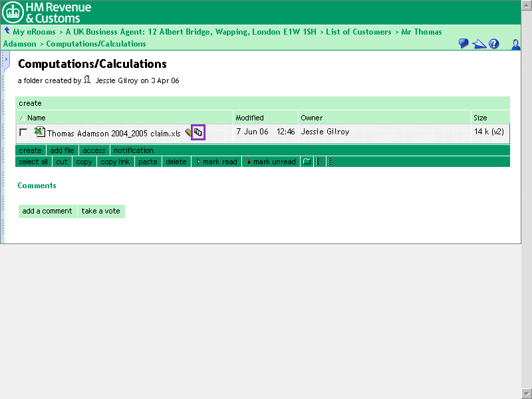Click the folder view icon after mark unread
The image size is (532, 399).
(307, 162)
